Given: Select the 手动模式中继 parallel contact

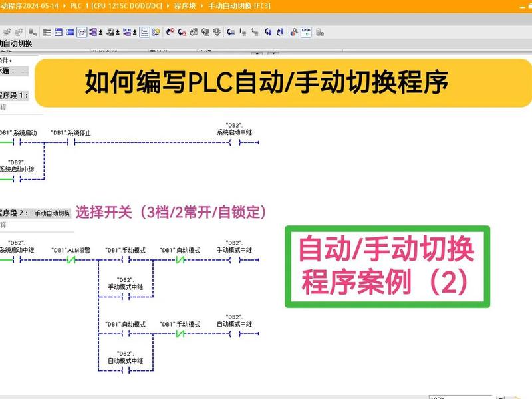Looking at the screenshot, I should coord(125,297).
